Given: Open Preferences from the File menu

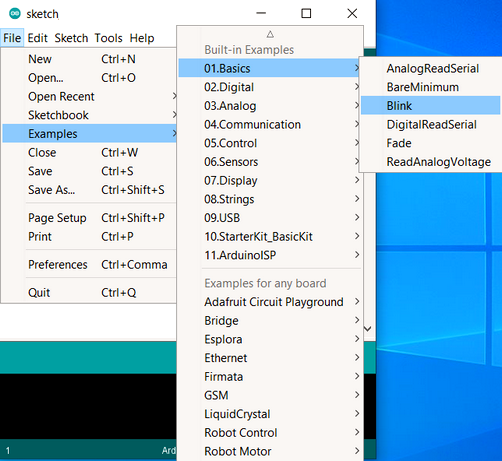Looking at the screenshot, I should [89, 264].
